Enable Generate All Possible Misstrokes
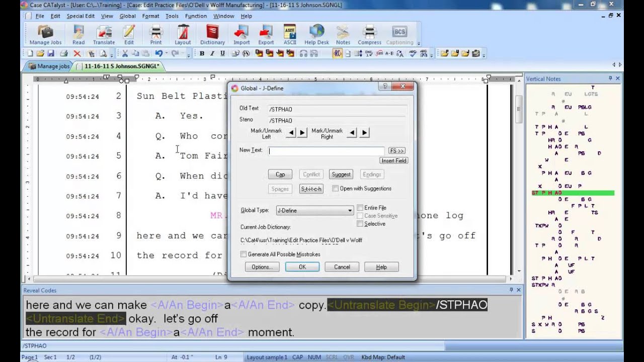The height and width of the screenshot is (362, 644). click(x=244, y=254)
